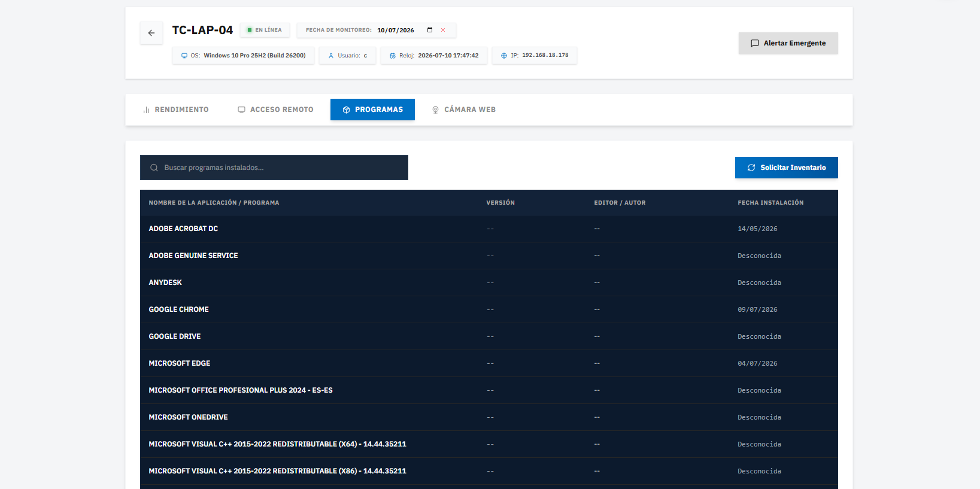Click the monitoring date value 10/07/2026
980x489 pixels.
pos(396,31)
